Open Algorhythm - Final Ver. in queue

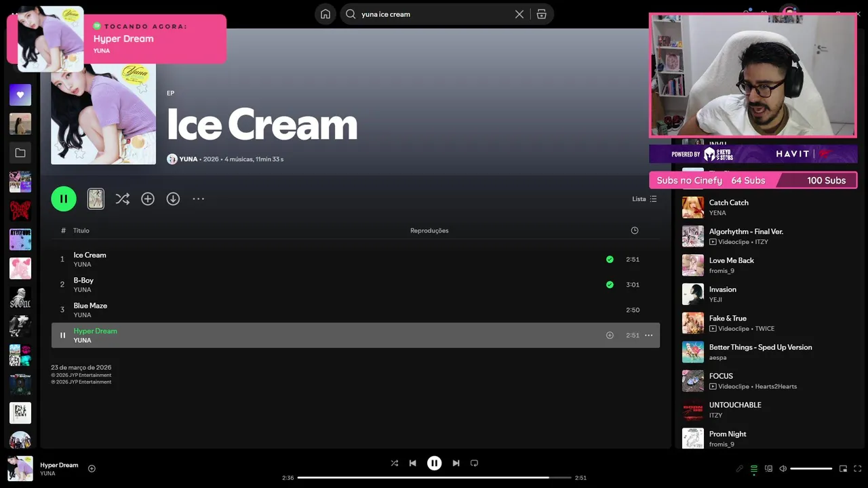[x=770, y=237]
